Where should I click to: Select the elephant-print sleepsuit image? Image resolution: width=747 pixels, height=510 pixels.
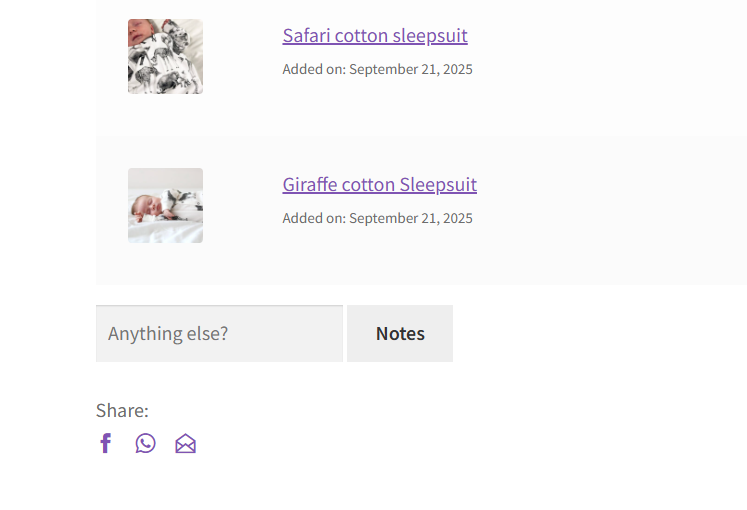(x=165, y=57)
